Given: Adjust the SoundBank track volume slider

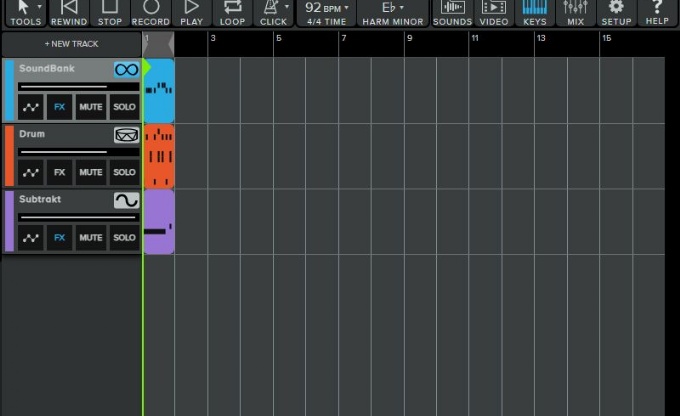Looking at the screenshot, I should tap(64, 86).
